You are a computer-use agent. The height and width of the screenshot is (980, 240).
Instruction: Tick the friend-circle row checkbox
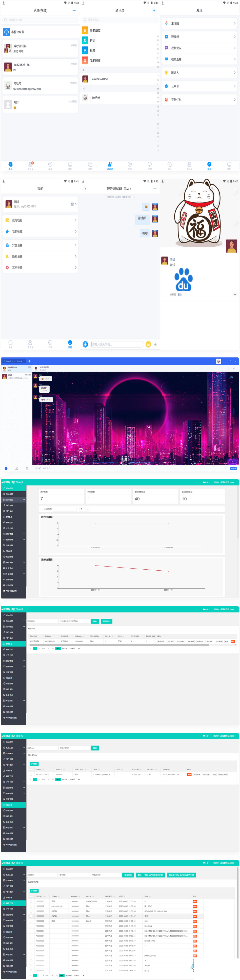(31, 774)
